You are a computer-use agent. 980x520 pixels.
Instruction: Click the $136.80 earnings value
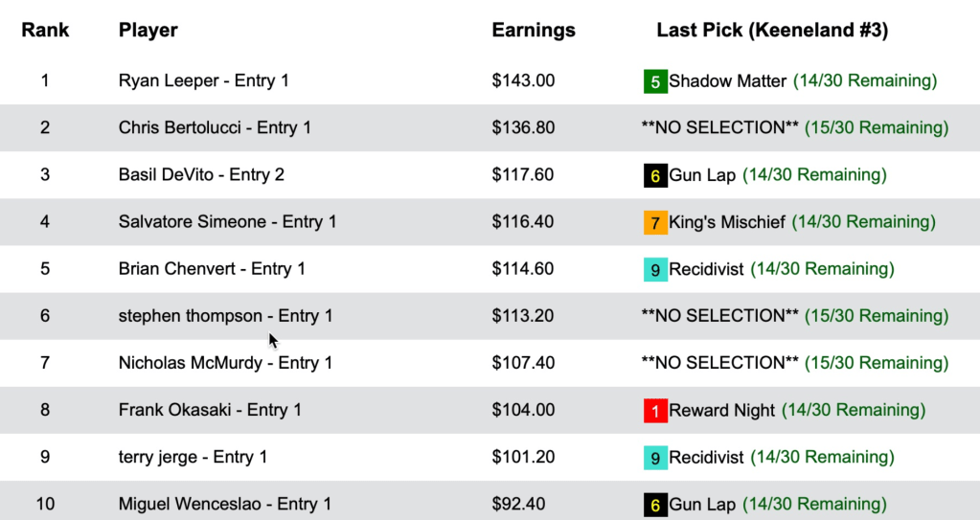tap(523, 127)
